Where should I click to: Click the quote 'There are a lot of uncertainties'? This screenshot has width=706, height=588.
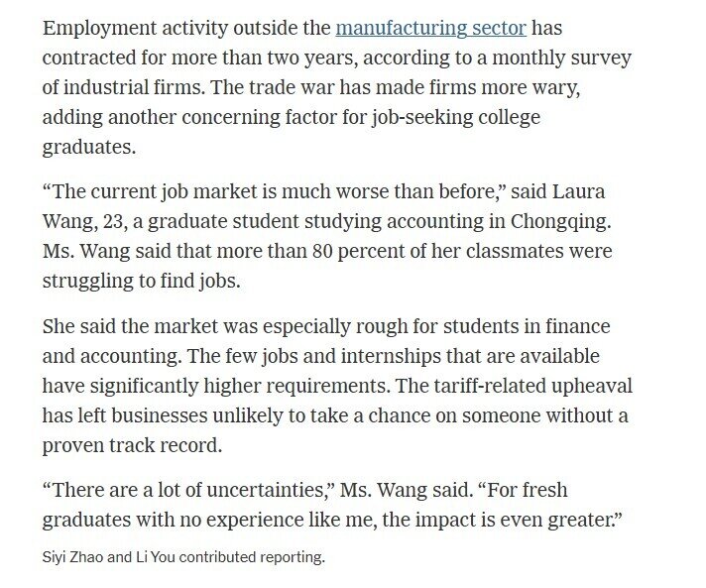tap(188, 490)
